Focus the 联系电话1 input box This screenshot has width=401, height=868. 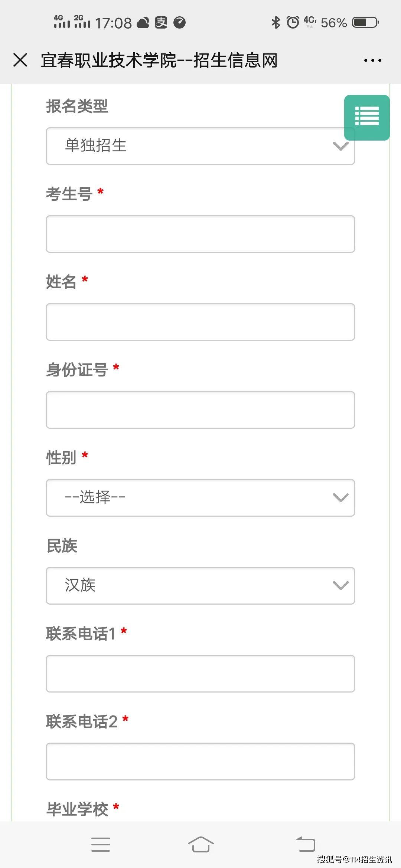coord(200,674)
